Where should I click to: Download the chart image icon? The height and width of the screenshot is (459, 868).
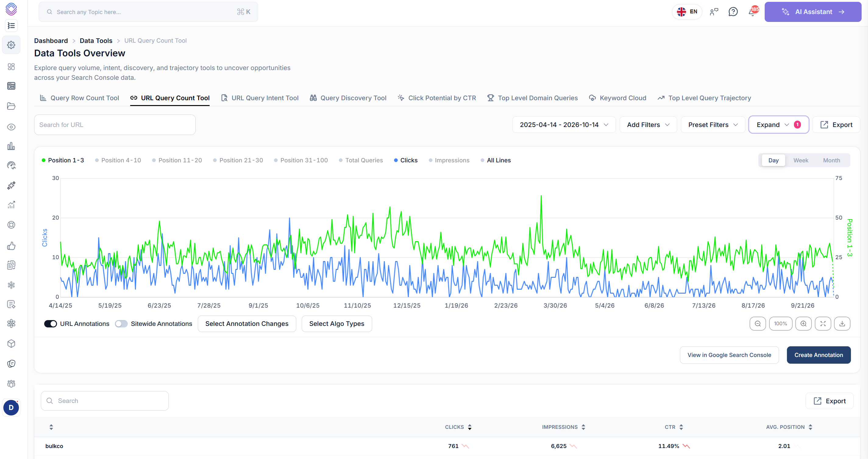coord(842,324)
